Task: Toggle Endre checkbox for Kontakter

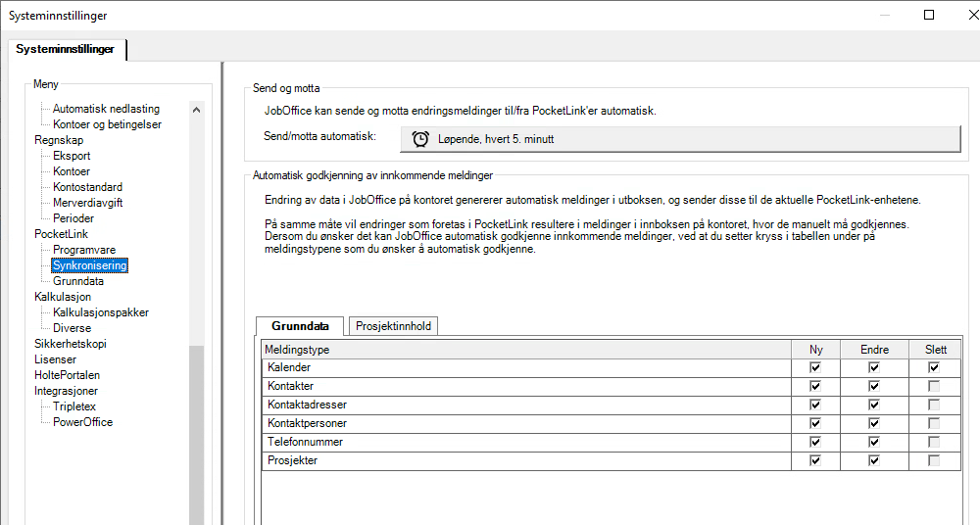Action: point(874,386)
